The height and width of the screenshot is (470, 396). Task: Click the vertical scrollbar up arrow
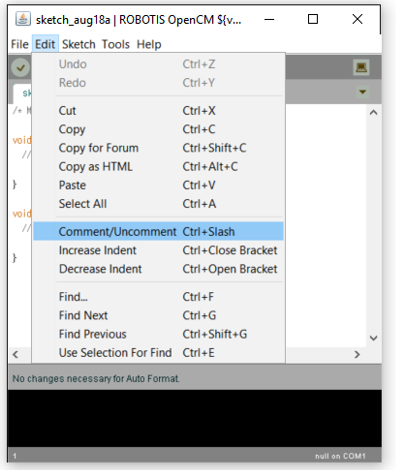point(373,112)
